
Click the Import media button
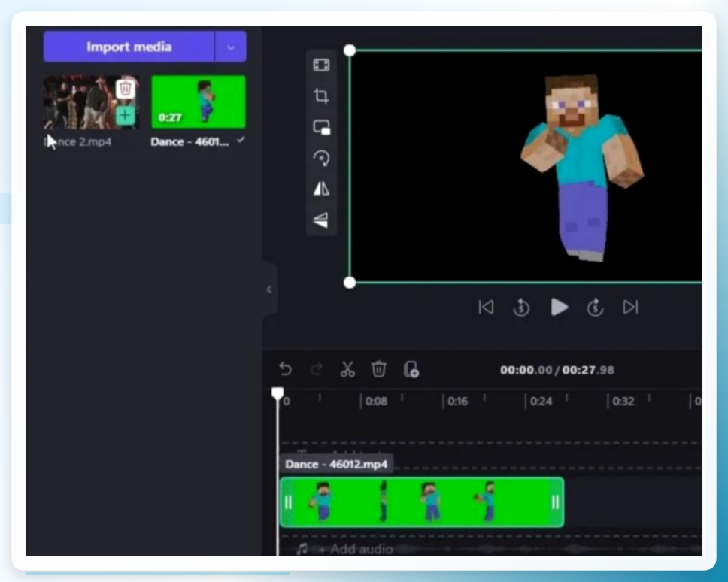(x=129, y=47)
